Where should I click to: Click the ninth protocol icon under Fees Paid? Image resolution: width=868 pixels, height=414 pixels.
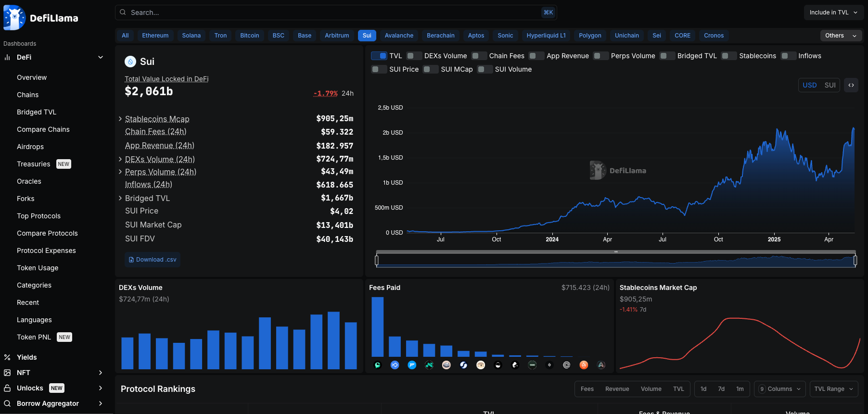[x=515, y=365]
